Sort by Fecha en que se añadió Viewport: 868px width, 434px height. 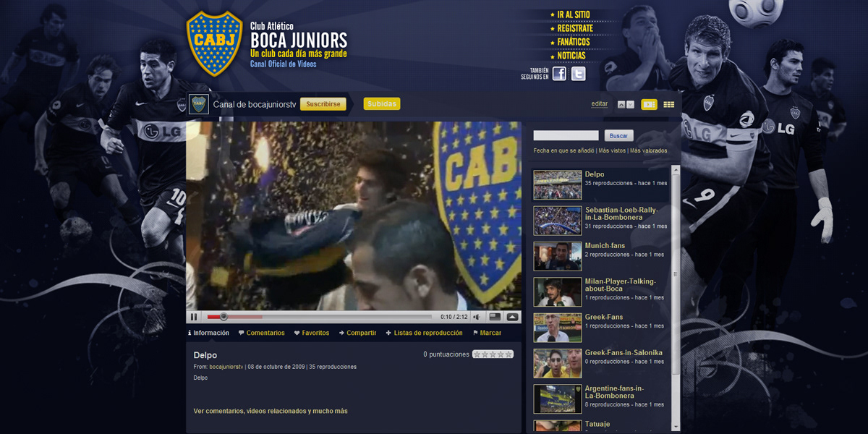pyautogui.click(x=563, y=150)
